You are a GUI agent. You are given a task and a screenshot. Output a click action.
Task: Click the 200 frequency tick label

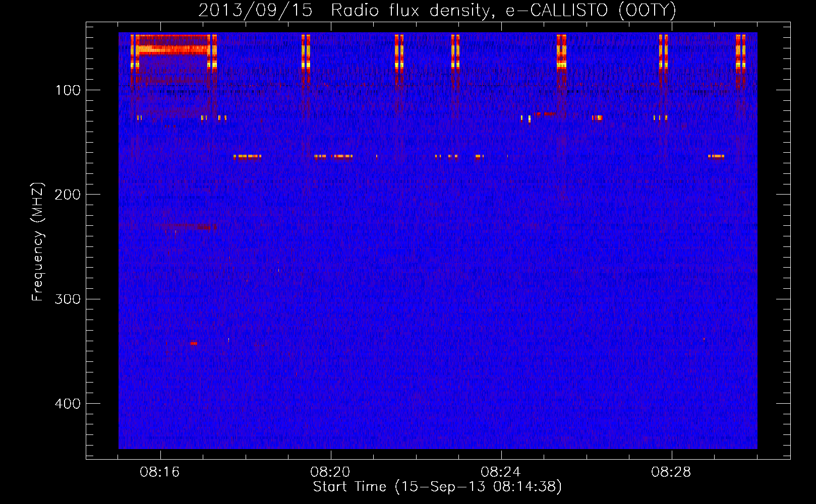pyautogui.click(x=68, y=195)
